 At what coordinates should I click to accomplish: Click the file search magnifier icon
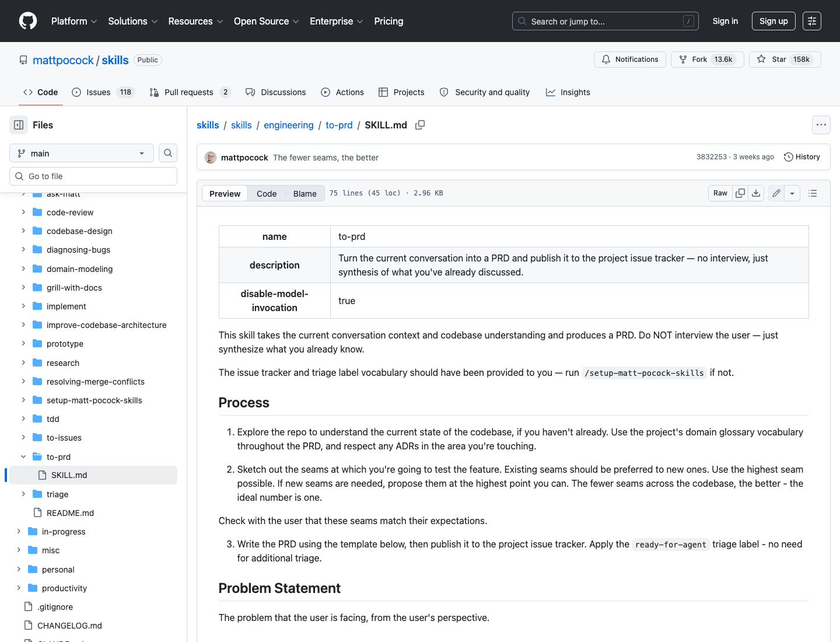[x=168, y=153]
